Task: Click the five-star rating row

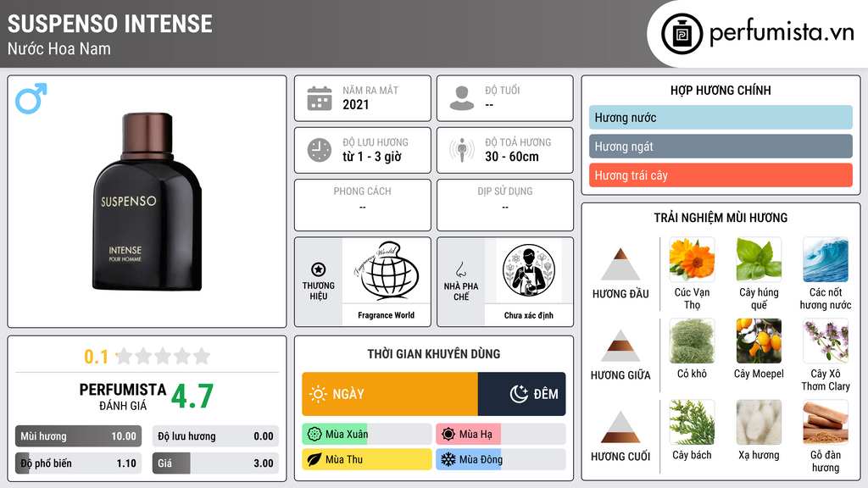Action: [x=163, y=356]
